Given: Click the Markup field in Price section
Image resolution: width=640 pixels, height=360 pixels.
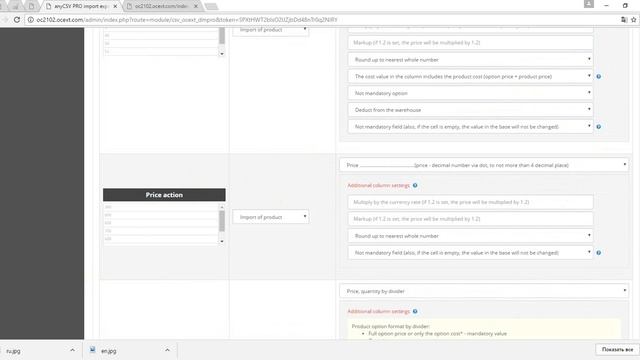Looking at the screenshot, I should point(470,219).
